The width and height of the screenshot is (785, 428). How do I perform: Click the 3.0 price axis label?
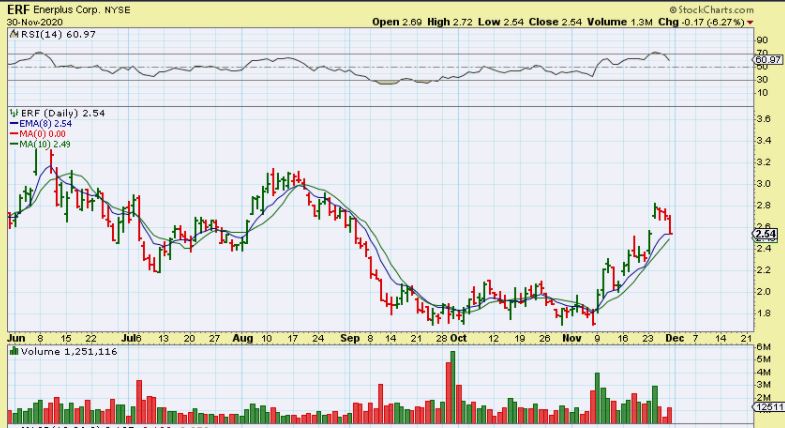click(x=763, y=184)
